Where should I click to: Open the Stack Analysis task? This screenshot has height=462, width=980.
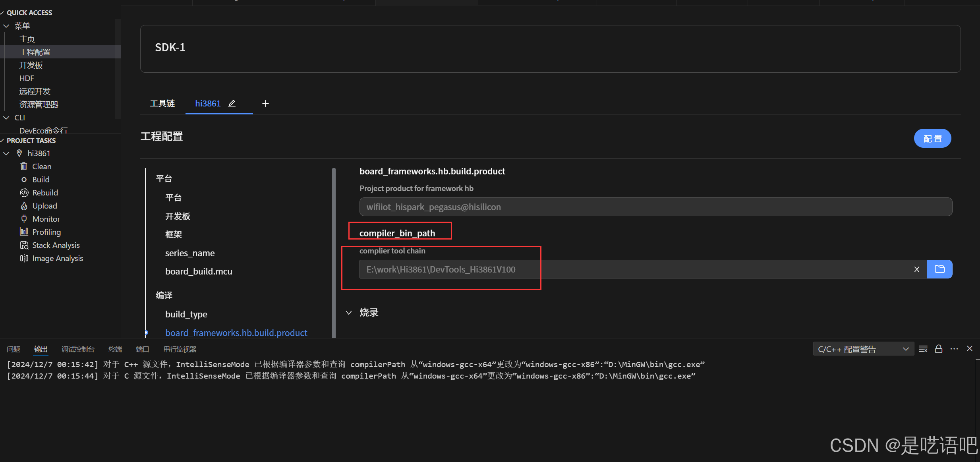point(56,245)
